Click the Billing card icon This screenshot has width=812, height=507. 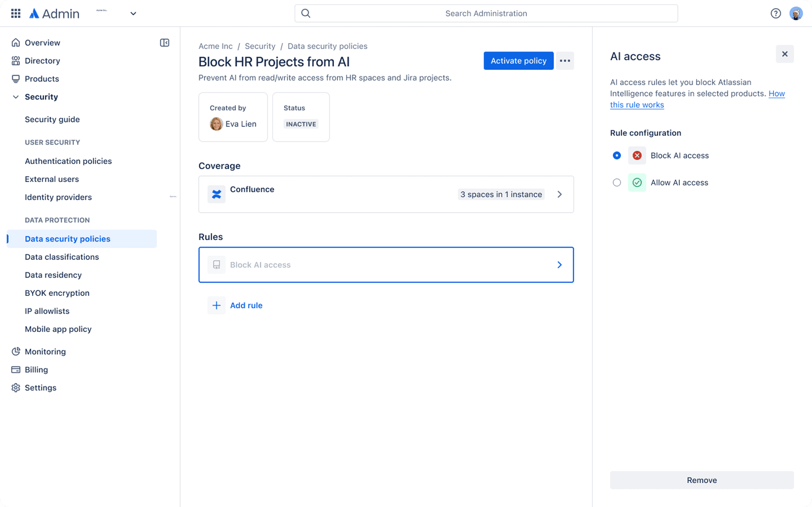[16, 369]
